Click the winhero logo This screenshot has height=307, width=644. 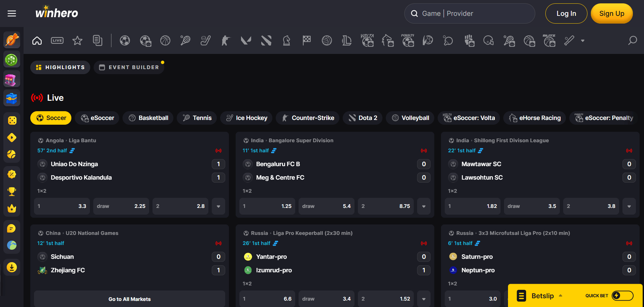(x=57, y=12)
